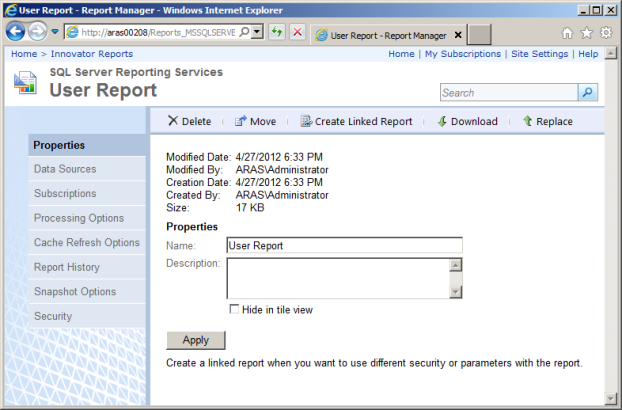The height and width of the screenshot is (410, 622).
Task: Click the red Stop loading icon
Action: pos(298,32)
